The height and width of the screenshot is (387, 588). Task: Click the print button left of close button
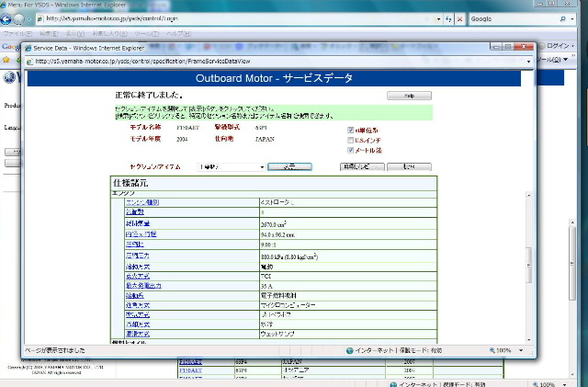(x=362, y=166)
